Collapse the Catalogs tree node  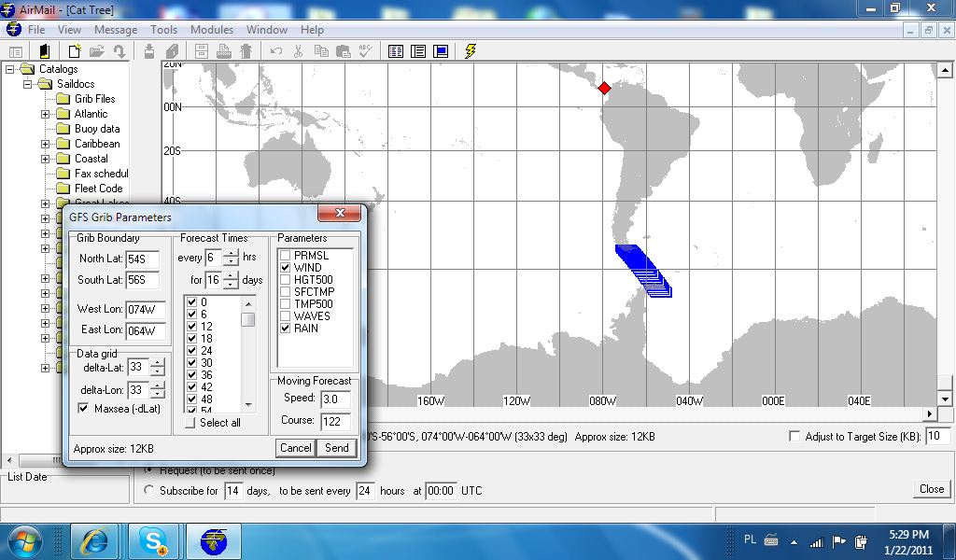pos(9,69)
